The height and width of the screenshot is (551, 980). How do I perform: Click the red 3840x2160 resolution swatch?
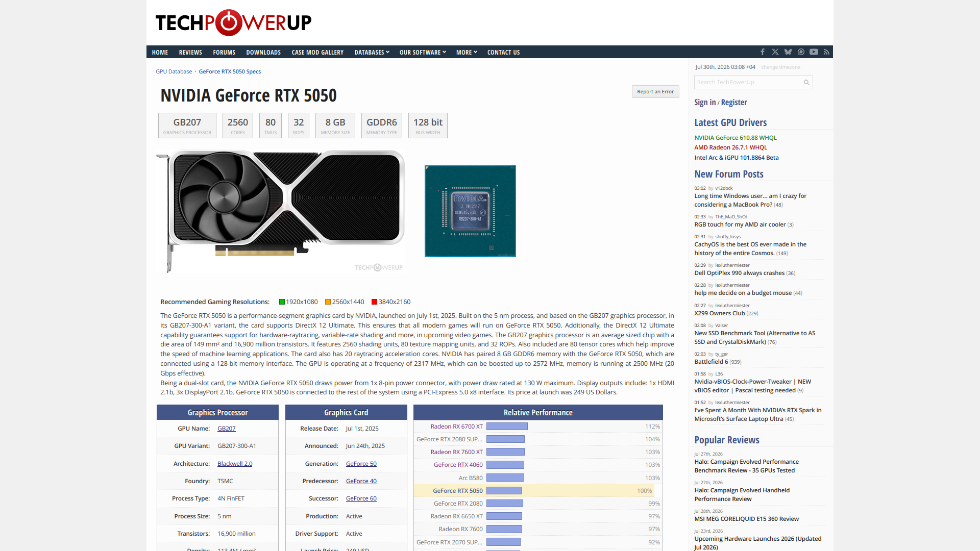375,302
